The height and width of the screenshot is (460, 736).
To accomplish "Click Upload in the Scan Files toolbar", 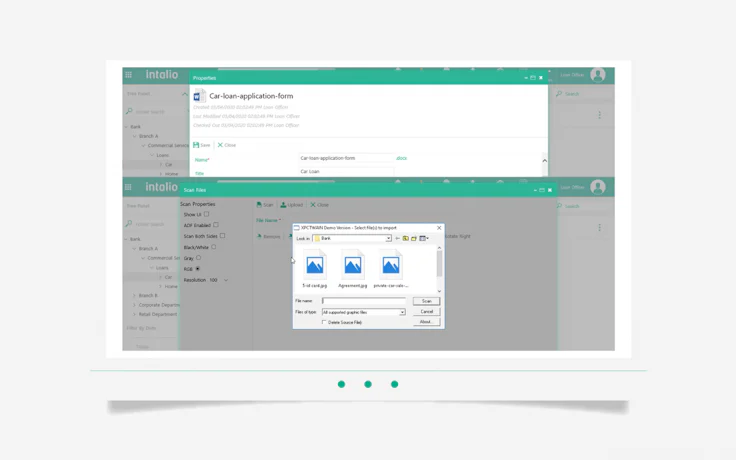I will [291, 205].
